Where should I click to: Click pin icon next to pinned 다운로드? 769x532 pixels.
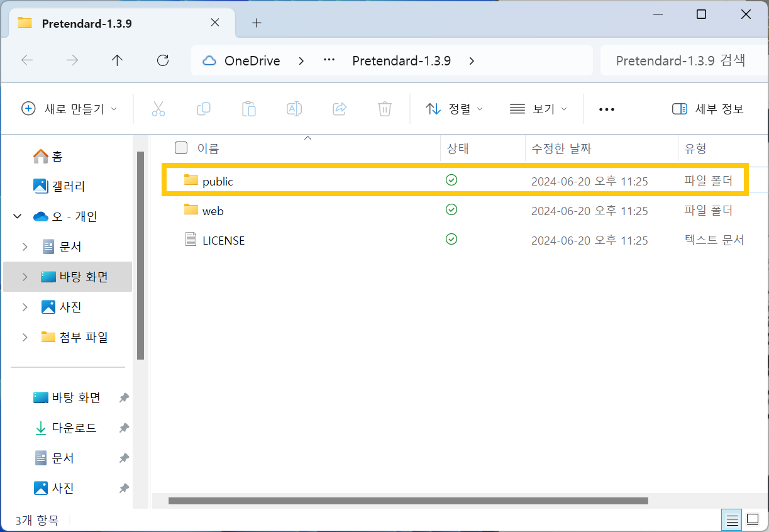pos(124,428)
